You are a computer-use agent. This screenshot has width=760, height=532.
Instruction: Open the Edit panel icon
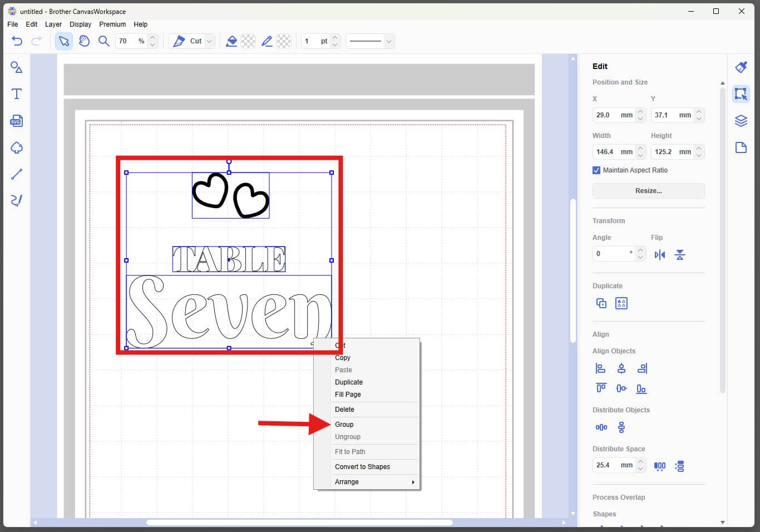coord(741,93)
